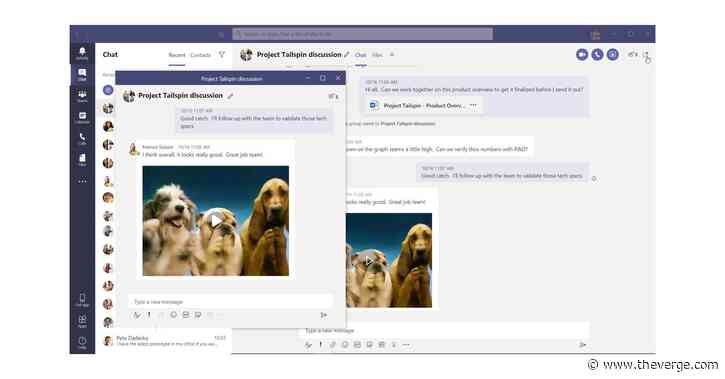The image size is (725, 379).
Task: Open Pete Daderko conversation in chat list
Action: point(165,341)
